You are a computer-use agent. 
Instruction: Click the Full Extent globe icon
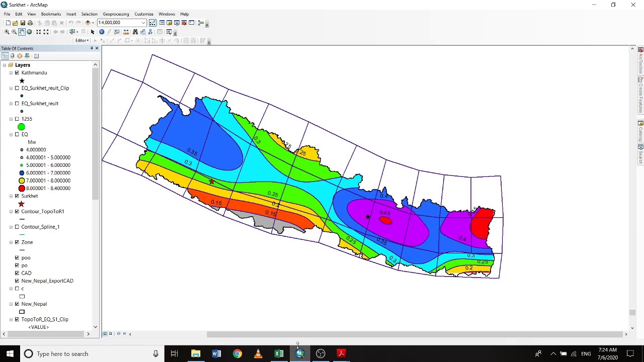[x=29, y=32]
